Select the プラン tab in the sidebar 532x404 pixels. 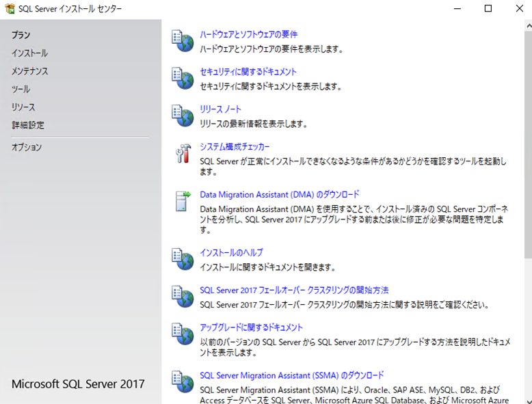[21, 36]
